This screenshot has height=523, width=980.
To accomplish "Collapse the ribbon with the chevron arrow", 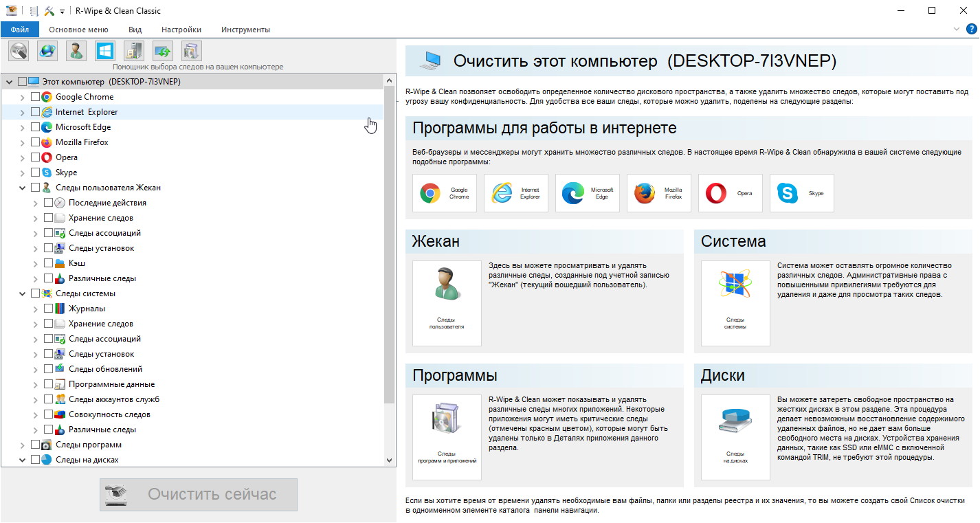I will (x=957, y=29).
